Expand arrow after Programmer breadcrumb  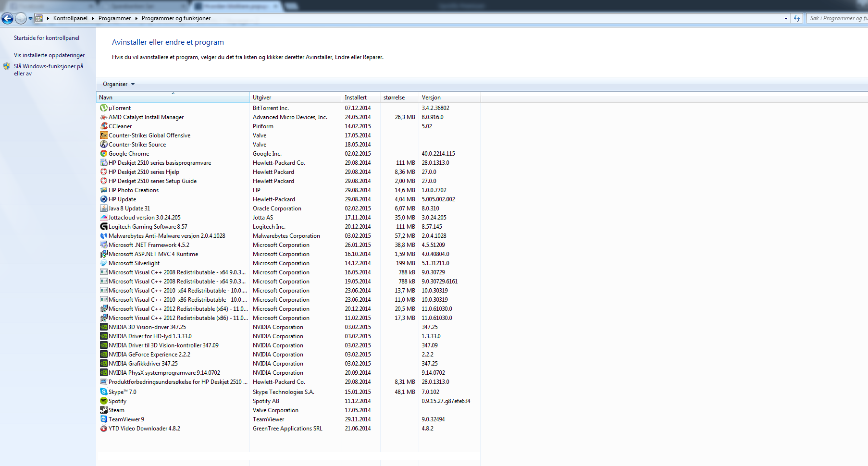(136, 18)
